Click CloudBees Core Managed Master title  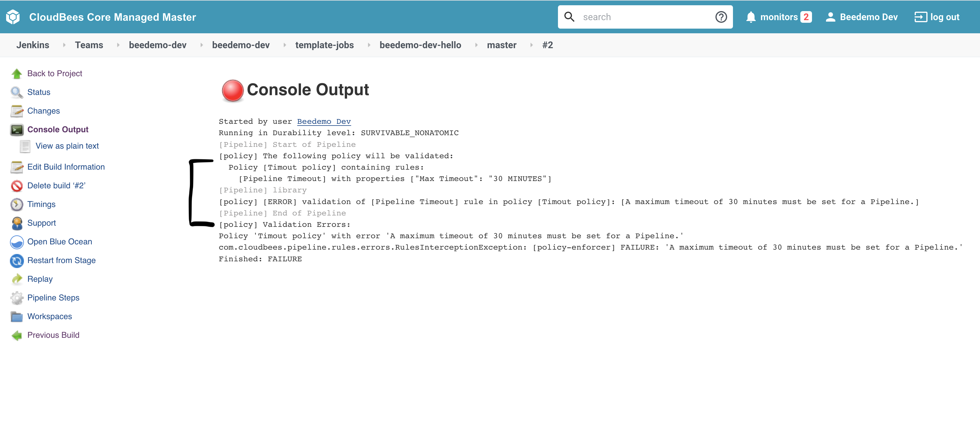pyautogui.click(x=113, y=17)
